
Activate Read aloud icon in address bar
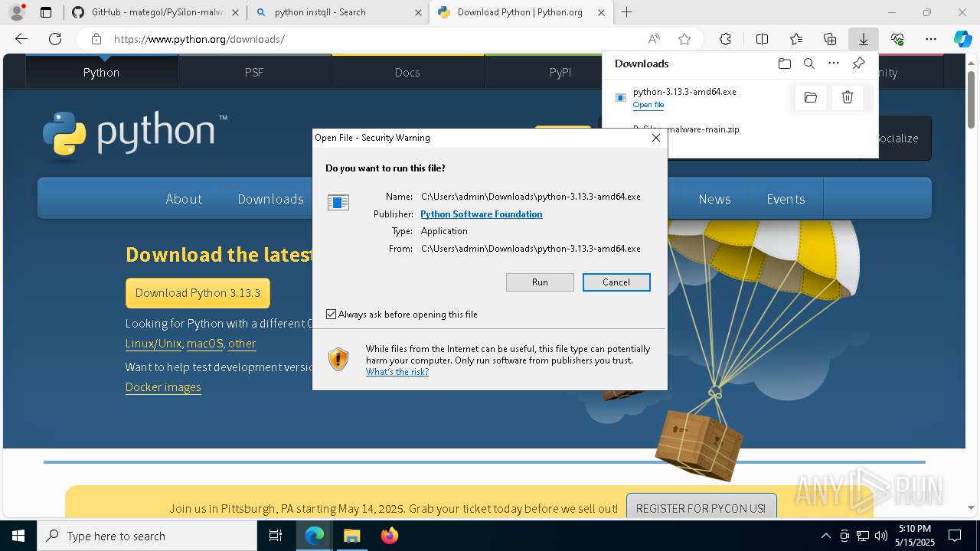tap(654, 39)
